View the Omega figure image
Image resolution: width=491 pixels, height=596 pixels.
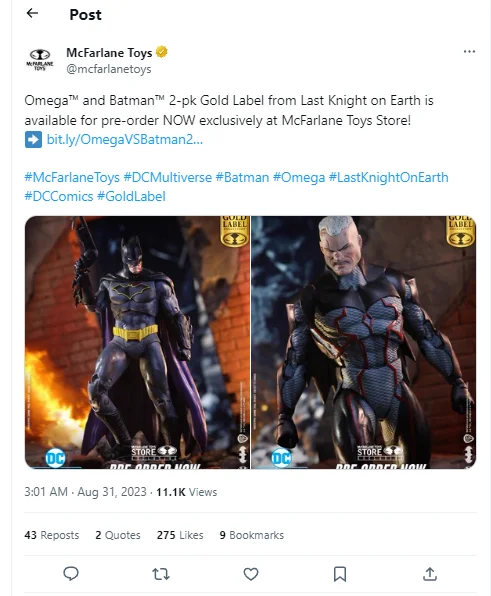[364, 342]
